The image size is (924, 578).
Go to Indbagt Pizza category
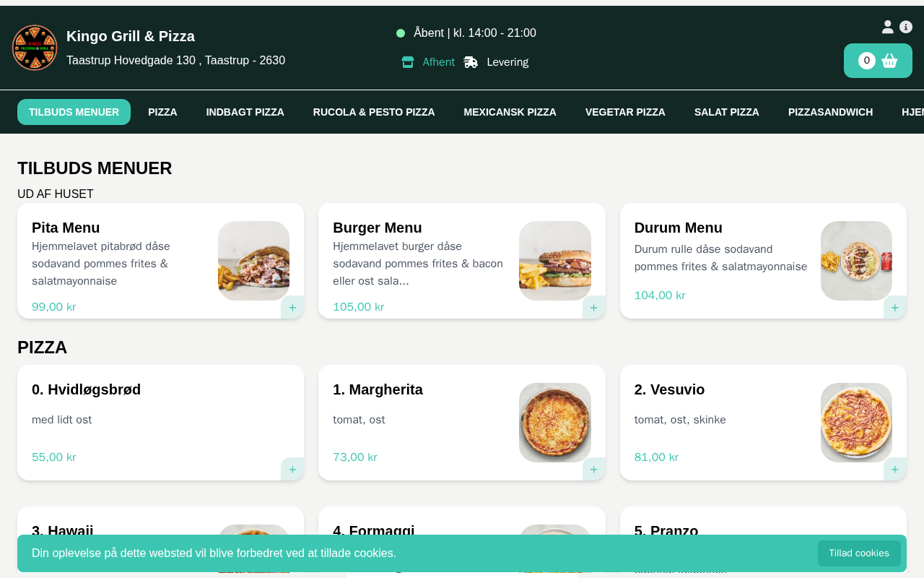pyautogui.click(x=245, y=112)
